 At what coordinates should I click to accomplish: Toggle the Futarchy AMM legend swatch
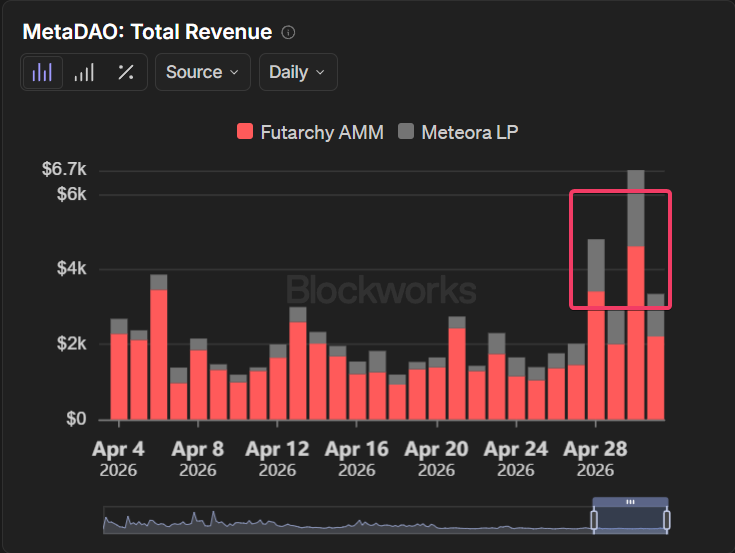point(245,132)
